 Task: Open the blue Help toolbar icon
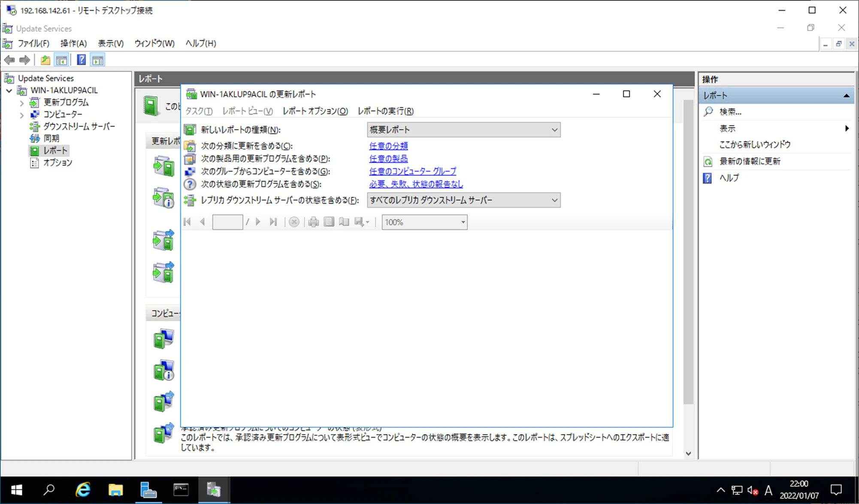point(81,60)
